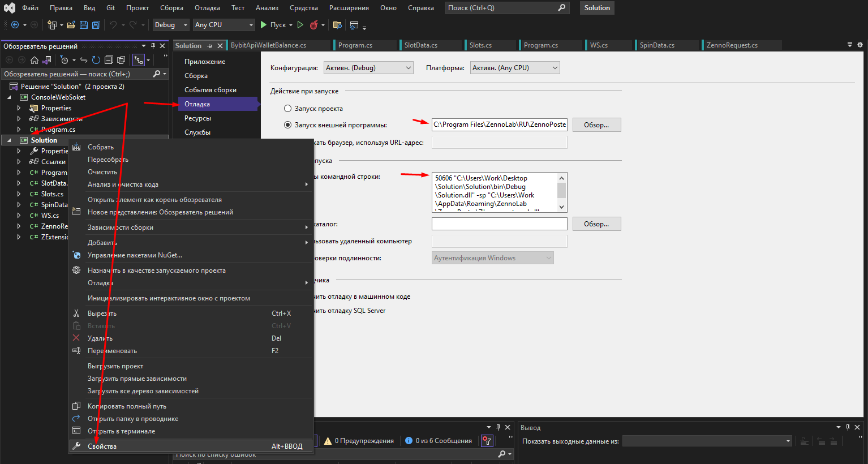Click the save all files icon

click(x=96, y=25)
